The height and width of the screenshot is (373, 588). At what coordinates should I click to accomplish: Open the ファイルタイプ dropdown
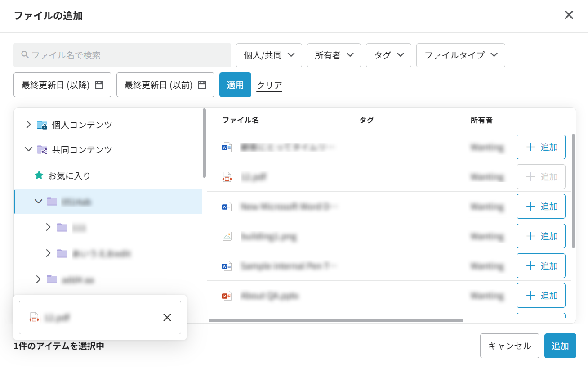(x=461, y=55)
